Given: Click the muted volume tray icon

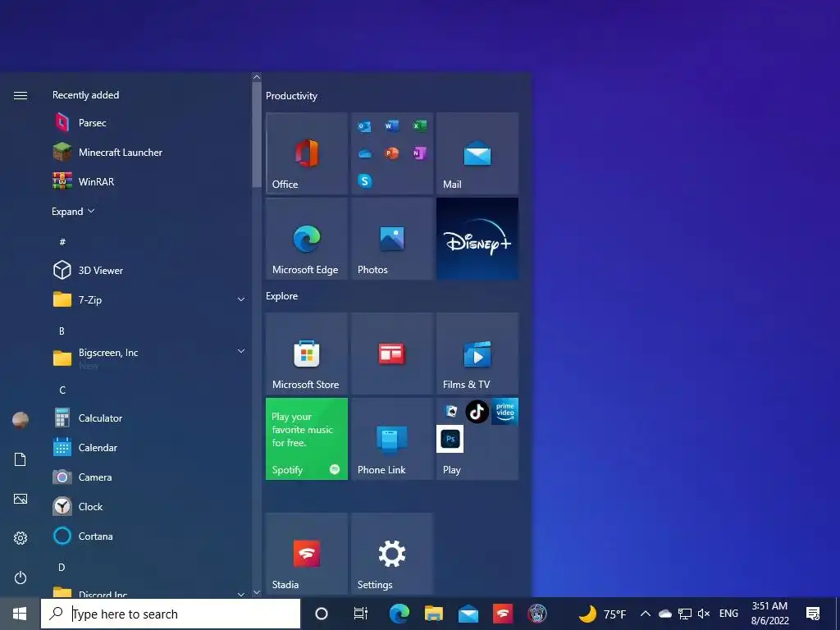Looking at the screenshot, I should (704, 614).
